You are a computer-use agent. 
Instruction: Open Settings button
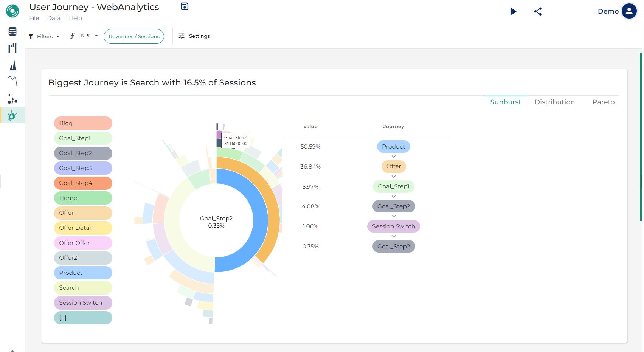coord(194,36)
